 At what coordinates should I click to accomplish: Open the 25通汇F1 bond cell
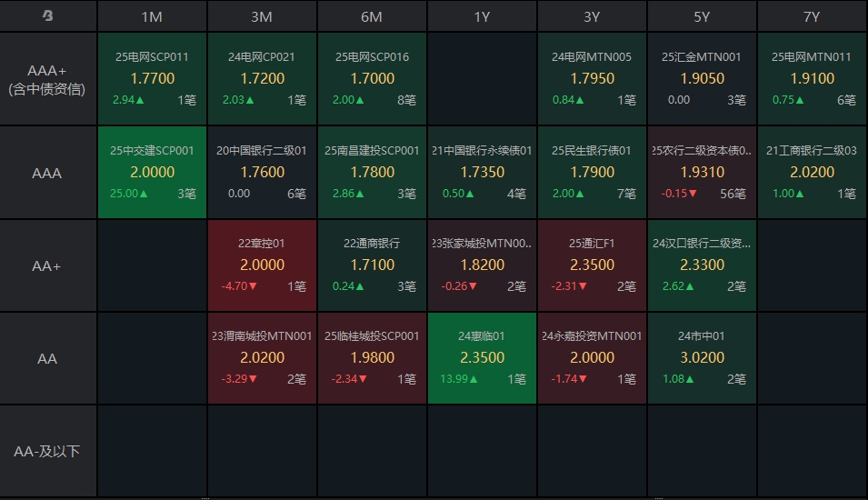592,265
